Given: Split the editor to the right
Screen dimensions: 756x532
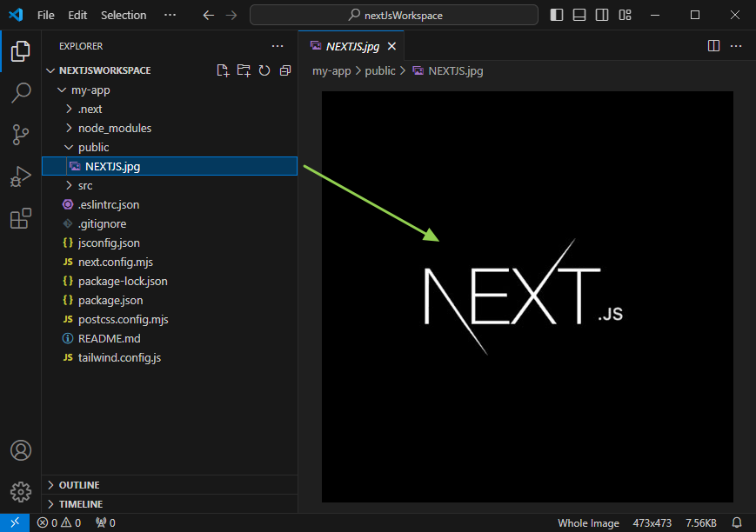Looking at the screenshot, I should [713, 46].
